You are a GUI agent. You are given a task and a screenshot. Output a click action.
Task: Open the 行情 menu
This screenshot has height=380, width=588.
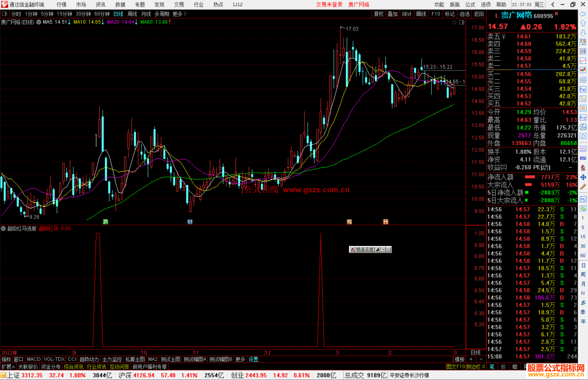pos(61,5)
